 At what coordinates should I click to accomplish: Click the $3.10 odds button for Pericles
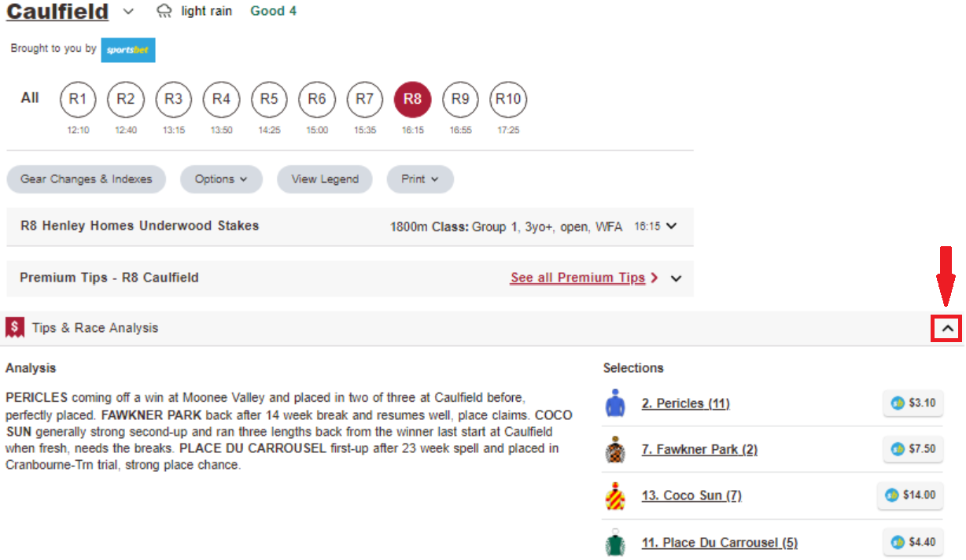tap(913, 403)
